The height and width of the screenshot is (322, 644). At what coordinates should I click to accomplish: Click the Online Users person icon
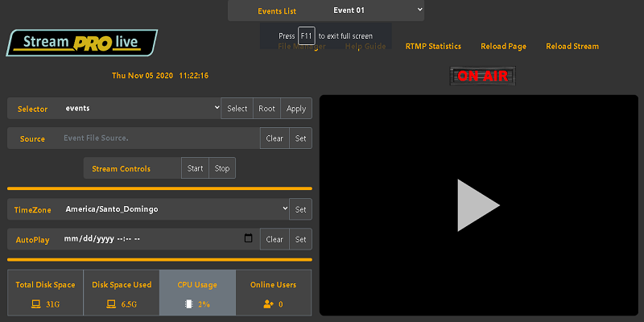(268, 304)
